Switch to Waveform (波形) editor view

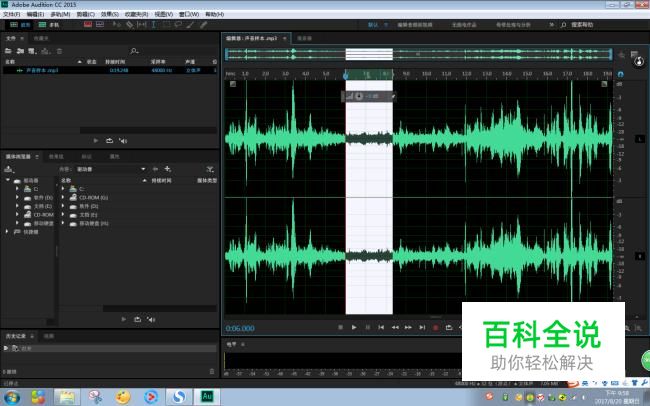pyautogui.click(x=20, y=25)
